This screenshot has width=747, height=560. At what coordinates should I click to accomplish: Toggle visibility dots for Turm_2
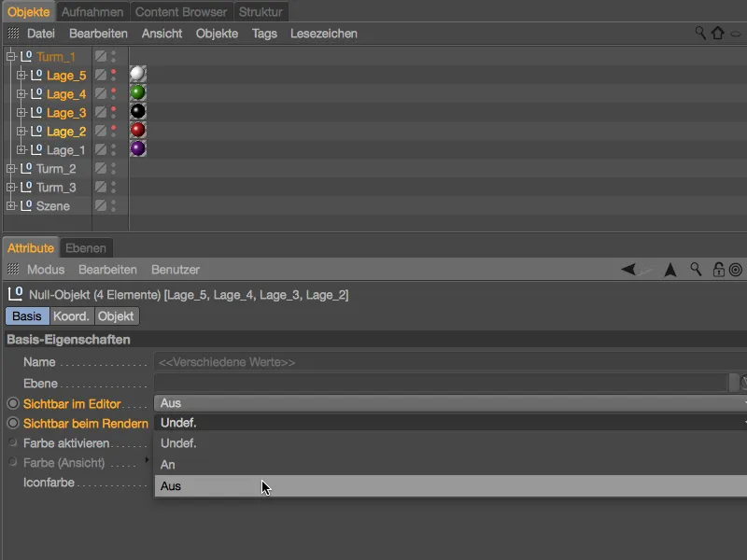113,168
